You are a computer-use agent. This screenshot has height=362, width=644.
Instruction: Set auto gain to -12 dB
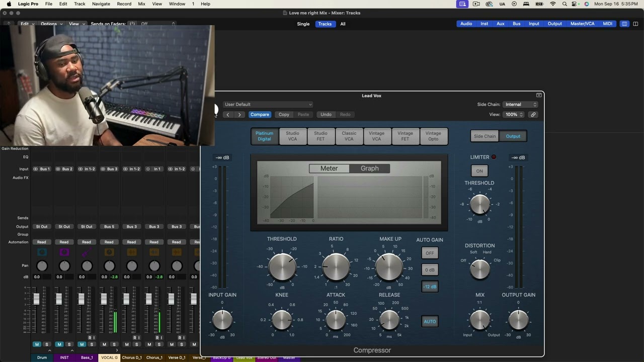[x=430, y=287]
